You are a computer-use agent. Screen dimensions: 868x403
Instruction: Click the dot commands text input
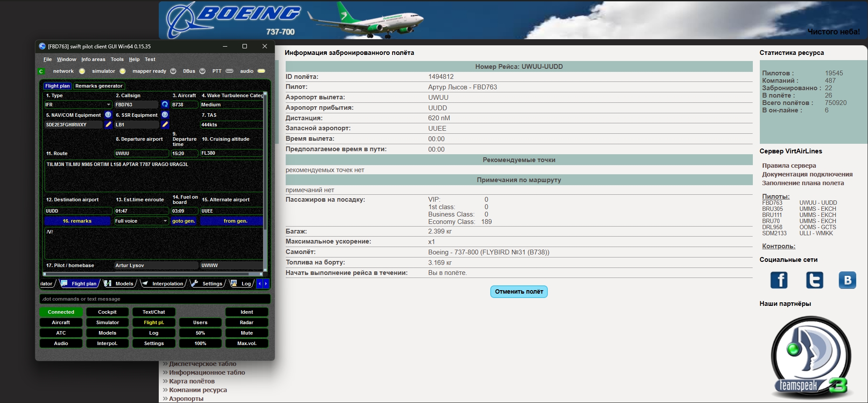coord(155,299)
